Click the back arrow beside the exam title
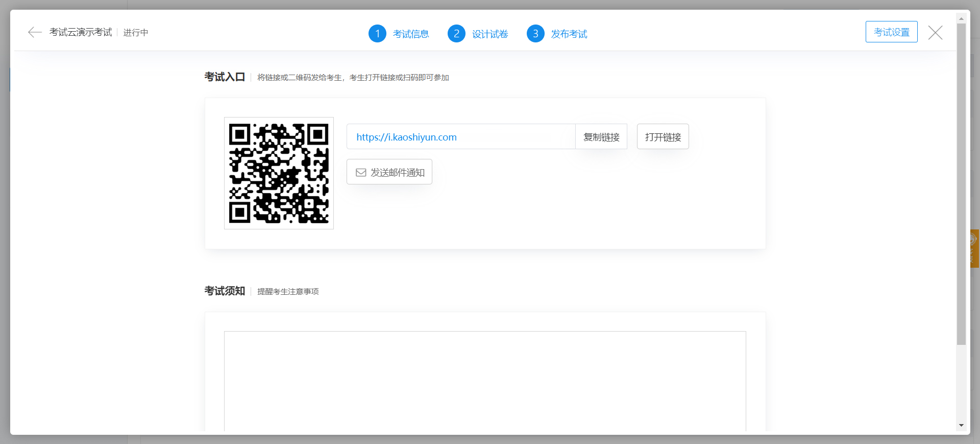The height and width of the screenshot is (444, 980). [35, 33]
